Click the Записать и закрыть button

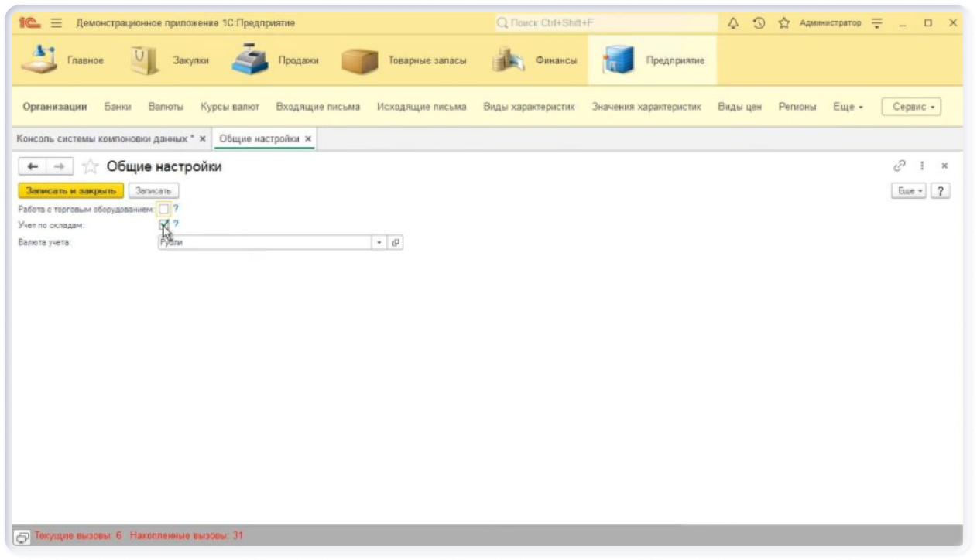(x=70, y=190)
